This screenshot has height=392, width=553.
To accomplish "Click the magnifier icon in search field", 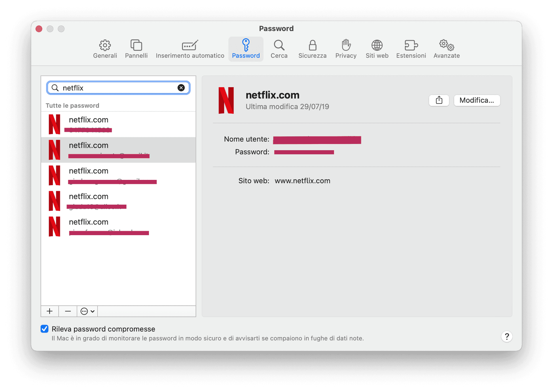I will tap(55, 88).
